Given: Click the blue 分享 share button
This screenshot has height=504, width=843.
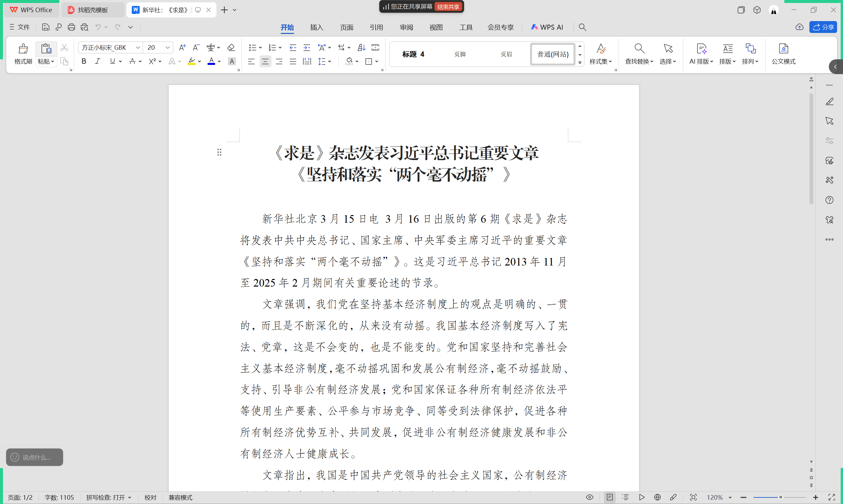Looking at the screenshot, I should (x=823, y=27).
